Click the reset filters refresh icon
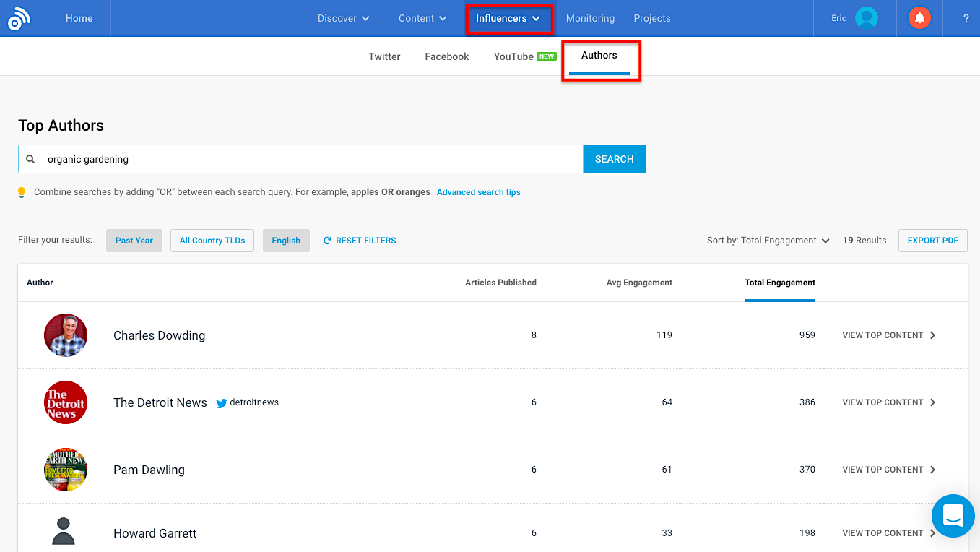This screenshot has height=552, width=980. click(327, 241)
